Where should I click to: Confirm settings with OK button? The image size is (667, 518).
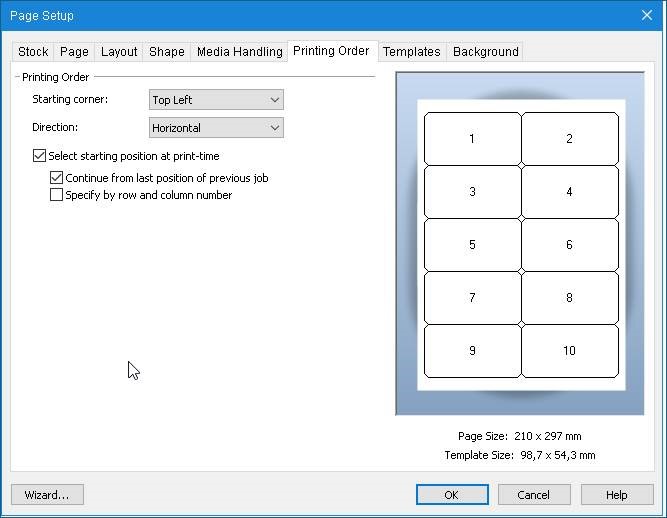[x=452, y=495]
